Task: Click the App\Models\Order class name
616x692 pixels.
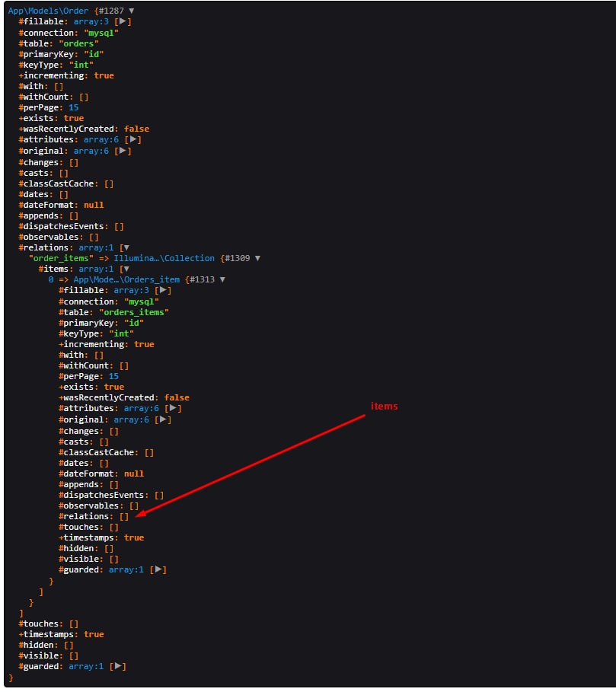Action: (x=48, y=11)
